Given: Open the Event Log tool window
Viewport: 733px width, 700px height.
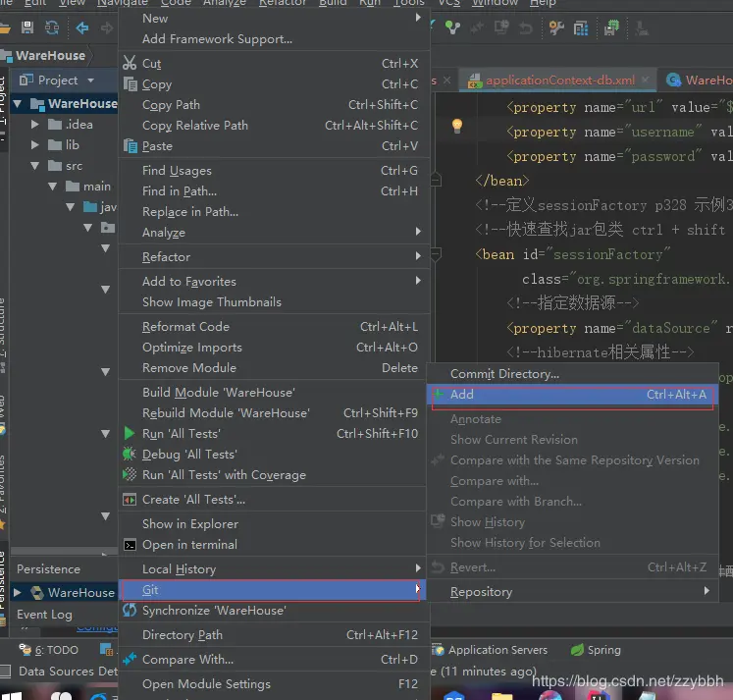Looking at the screenshot, I should pos(44,615).
